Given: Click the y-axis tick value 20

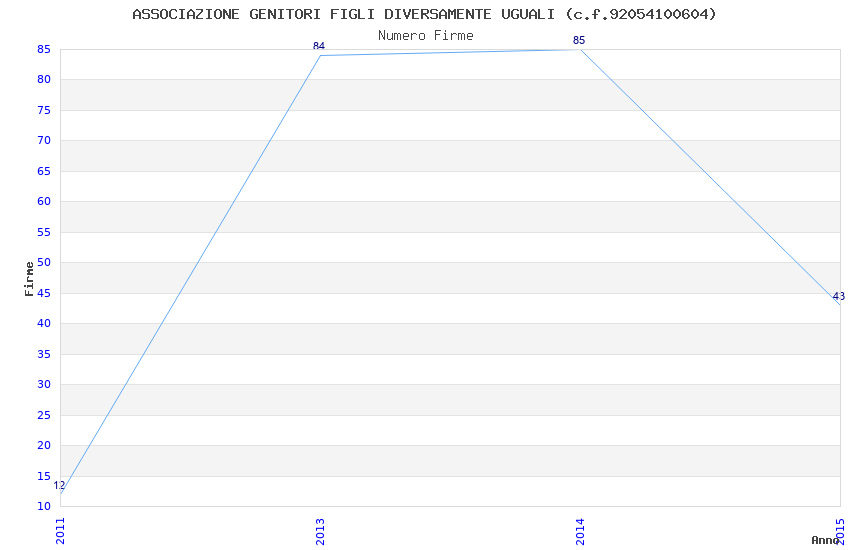Looking at the screenshot, I should [44, 446].
